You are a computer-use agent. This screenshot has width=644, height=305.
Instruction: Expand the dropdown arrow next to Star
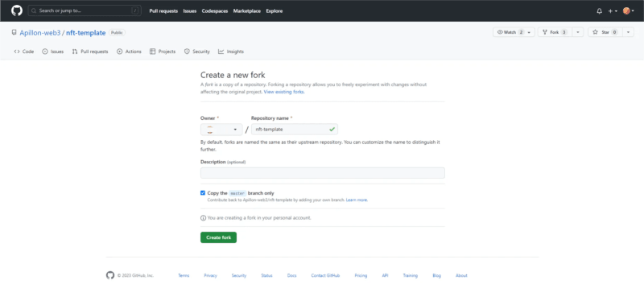pyautogui.click(x=629, y=32)
